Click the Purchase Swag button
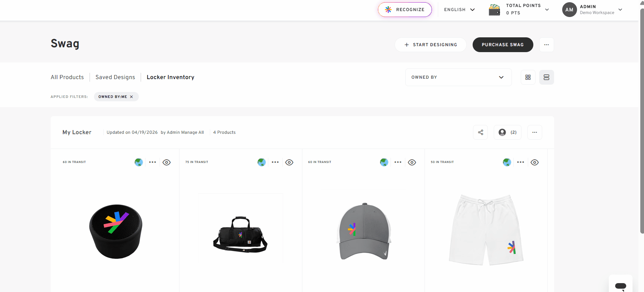644x292 pixels. [503, 45]
